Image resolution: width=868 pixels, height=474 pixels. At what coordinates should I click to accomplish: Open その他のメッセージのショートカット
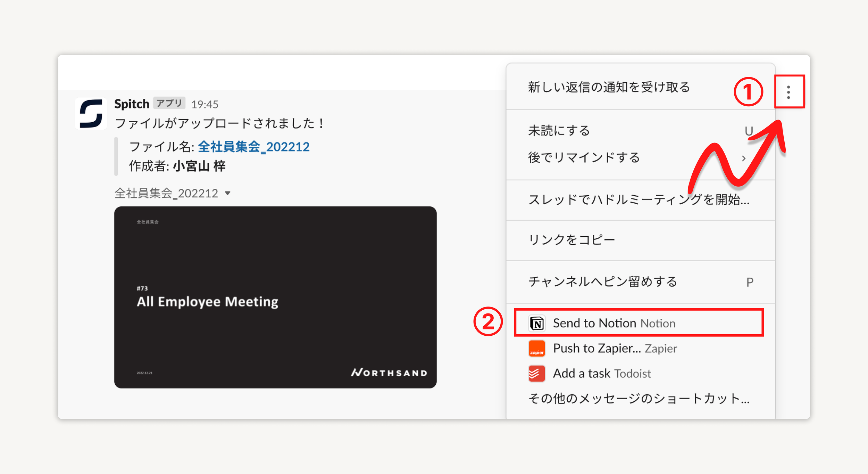point(639,399)
